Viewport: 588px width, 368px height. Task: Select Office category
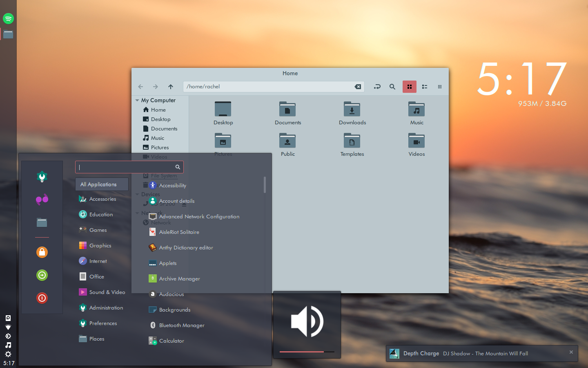(102, 277)
